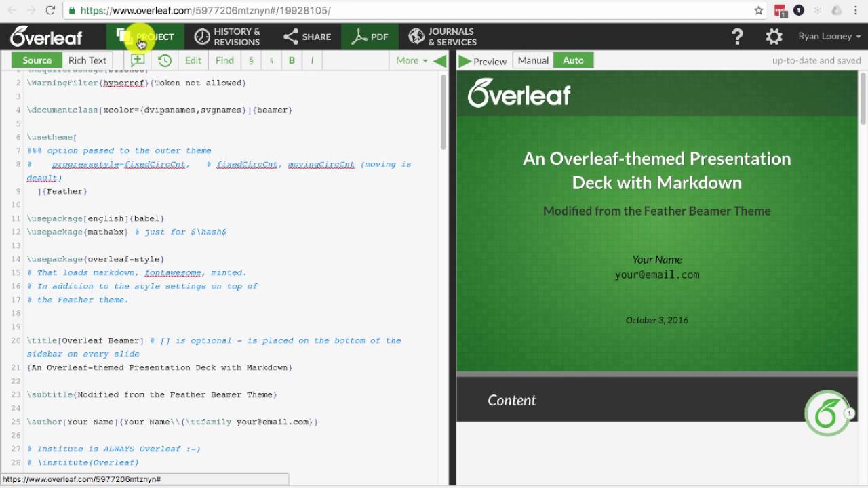Click the 'Content' slide heading
This screenshot has width=868, height=488.
tap(512, 400)
